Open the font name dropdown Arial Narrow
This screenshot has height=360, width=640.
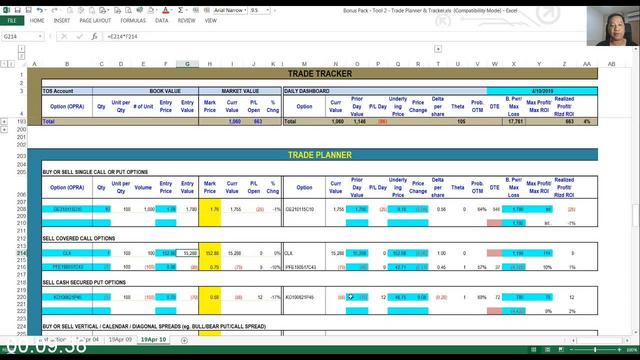[x=245, y=10]
